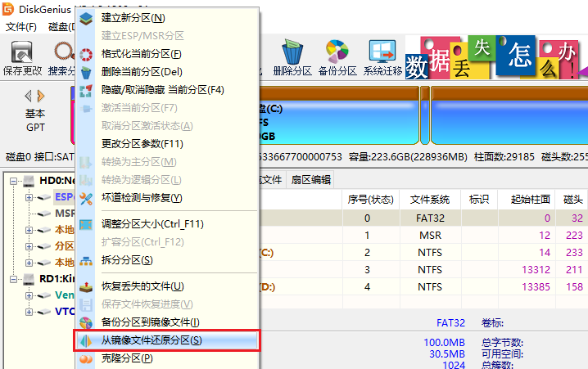Click the recovery icon beside 恢复丢失的文件

(x=86, y=286)
